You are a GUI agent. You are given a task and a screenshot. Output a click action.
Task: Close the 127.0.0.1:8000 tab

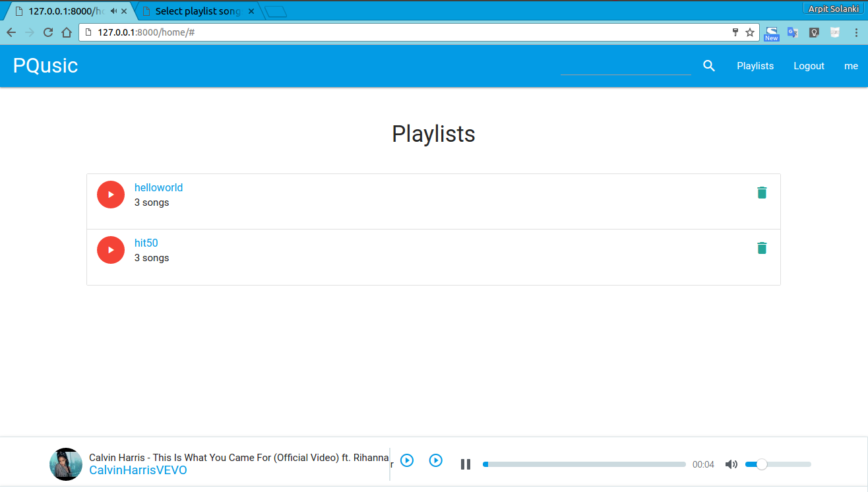[124, 11]
